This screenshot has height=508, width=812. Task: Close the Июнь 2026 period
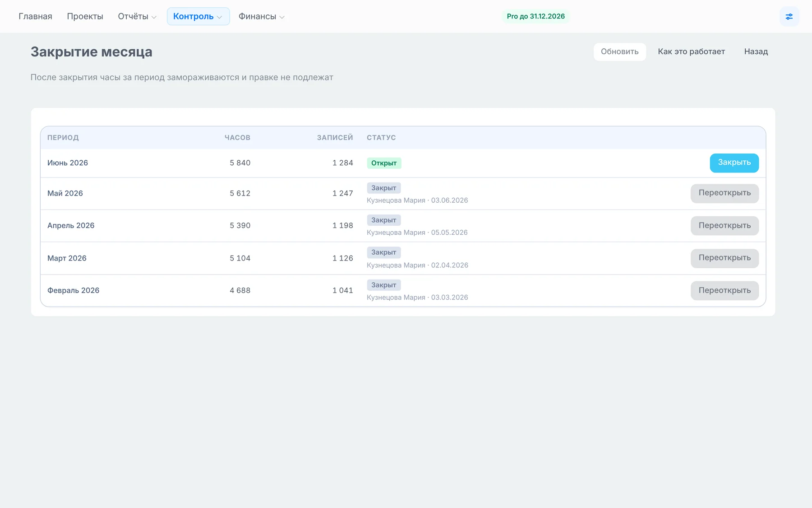click(734, 163)
